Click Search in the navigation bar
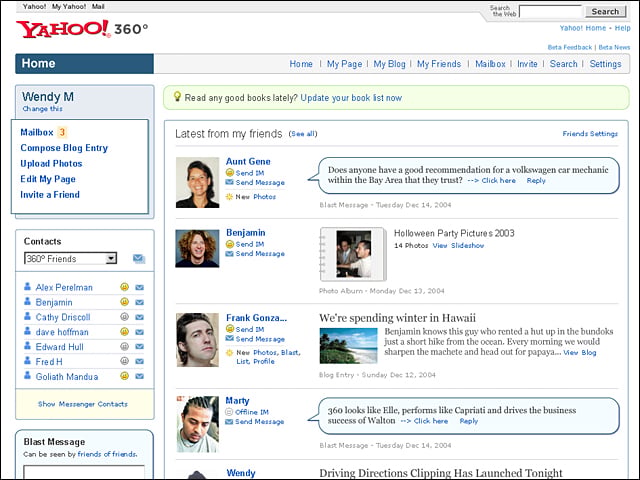The height and width of the screenshot is (480, 640). pyautogui.click(x=563, y=64)
